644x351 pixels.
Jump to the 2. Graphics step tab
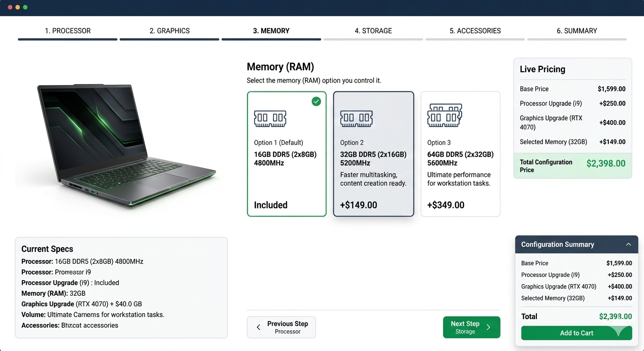click(x=169, y=31)
